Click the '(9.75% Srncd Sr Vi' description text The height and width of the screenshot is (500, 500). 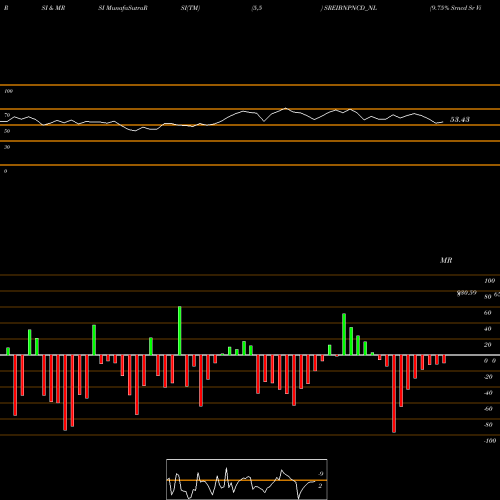click(x=455, y=8)
